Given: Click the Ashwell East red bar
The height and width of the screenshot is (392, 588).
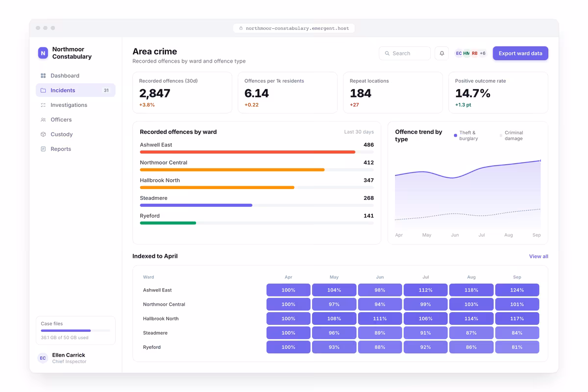Looking at the screenshot, I should [x=247, y=152].
